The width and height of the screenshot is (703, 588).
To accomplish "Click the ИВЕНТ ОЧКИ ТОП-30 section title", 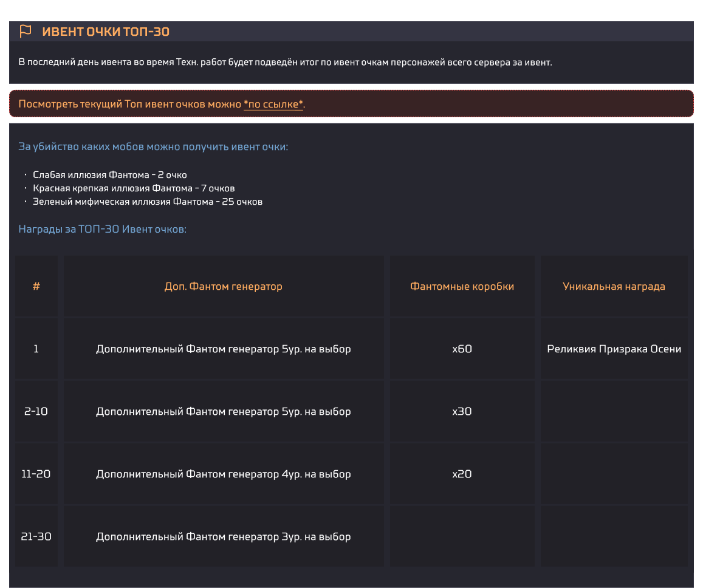I will 106,32.
